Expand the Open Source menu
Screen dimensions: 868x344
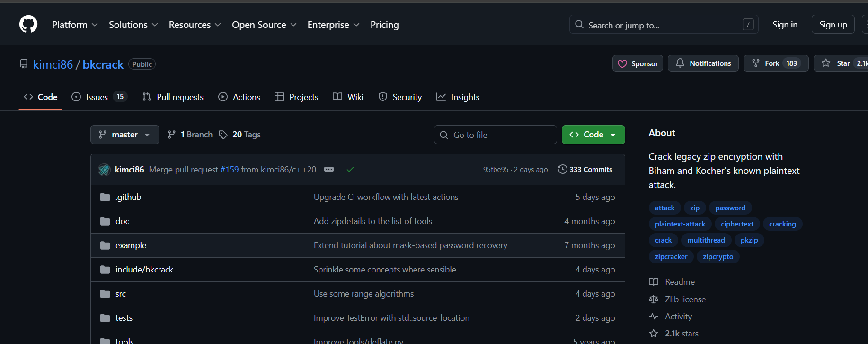264,25
